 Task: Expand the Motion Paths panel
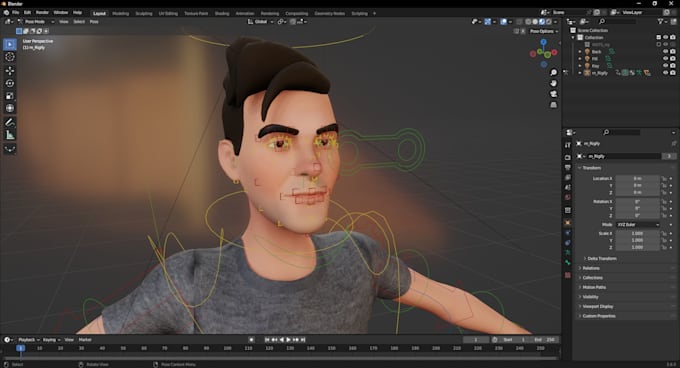[594, 287]
